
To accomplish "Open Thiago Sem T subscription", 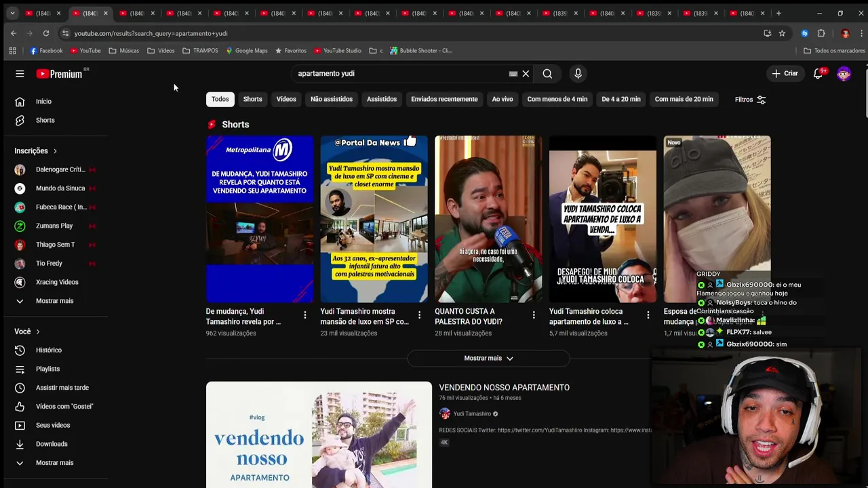I will click(x=54, y=245).
